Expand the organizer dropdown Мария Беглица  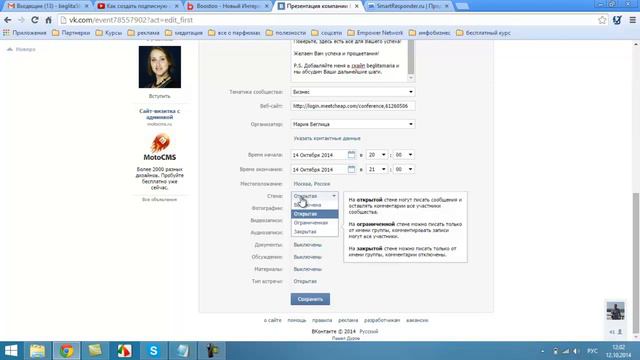point(353,124)
